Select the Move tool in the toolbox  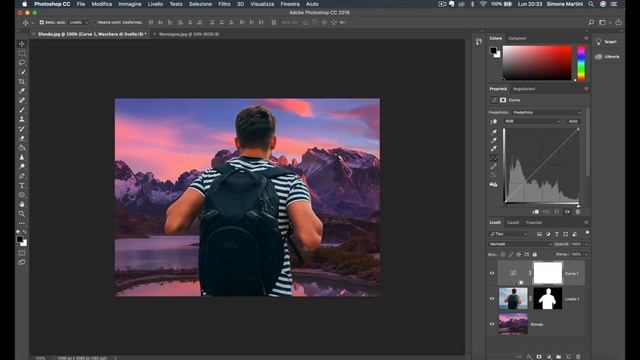pos(22,44)
